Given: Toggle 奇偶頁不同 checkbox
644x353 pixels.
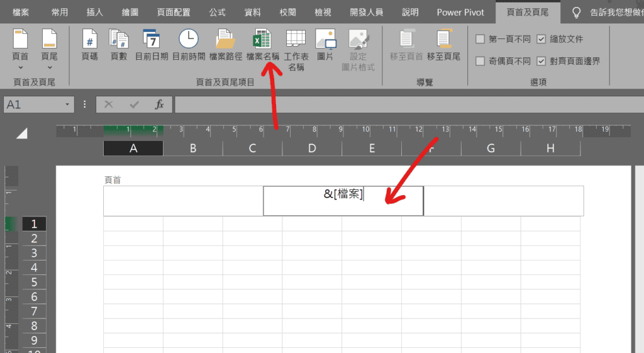Looking at the screenshot, I should coord(480,61).
